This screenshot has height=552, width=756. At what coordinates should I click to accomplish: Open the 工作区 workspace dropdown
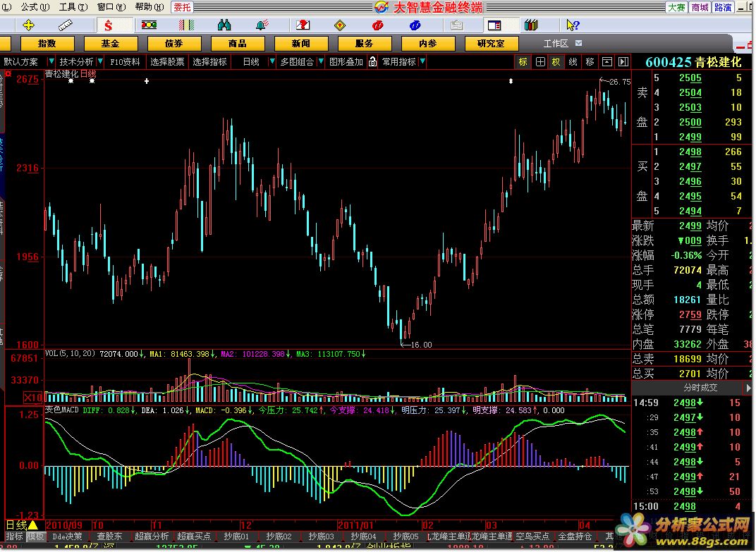[x=578, y=44]
